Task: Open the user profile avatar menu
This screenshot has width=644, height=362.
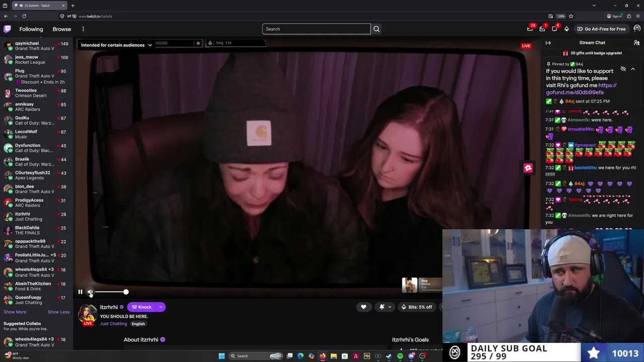Action: pyautogui.click(x=637, y=29)
